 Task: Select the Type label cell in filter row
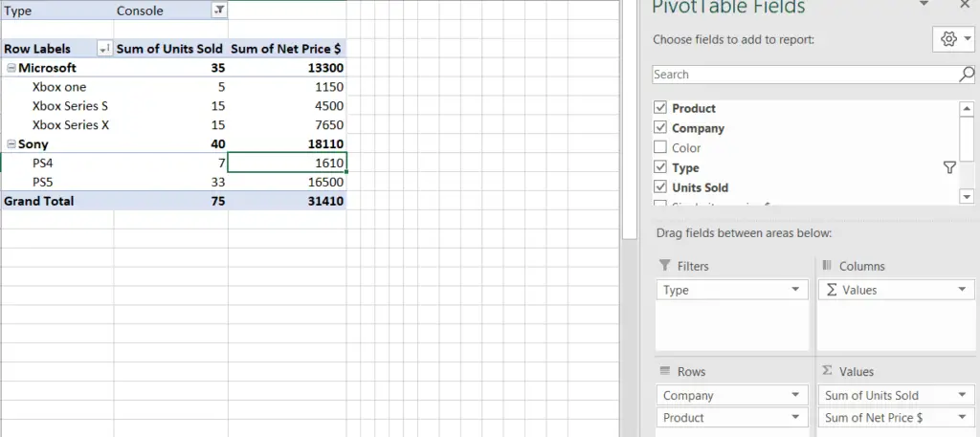tap(57, 11)
